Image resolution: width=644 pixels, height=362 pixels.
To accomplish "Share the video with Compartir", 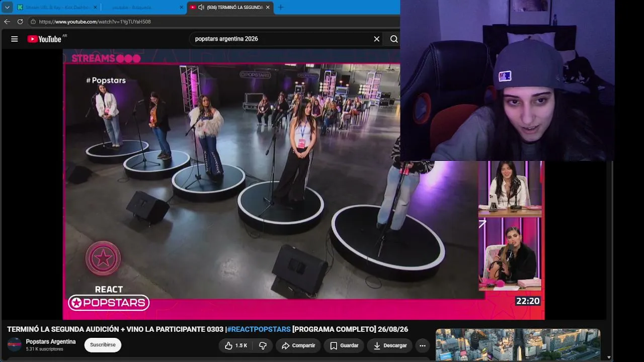I will tap(298, 345).
